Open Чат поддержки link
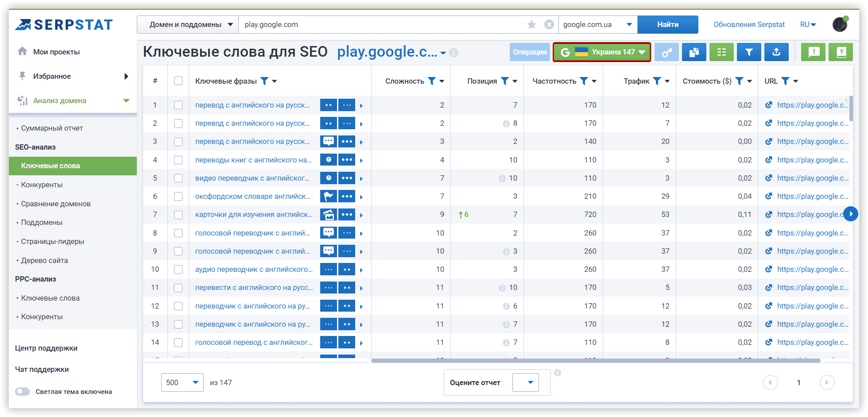This screenshot has height=417, width=868. tap(42, 369)
